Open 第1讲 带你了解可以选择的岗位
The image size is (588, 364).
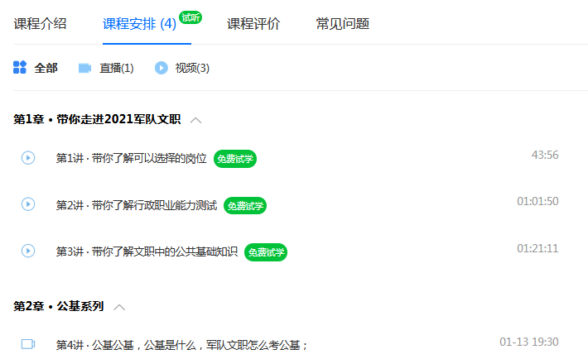click(131, 158)
